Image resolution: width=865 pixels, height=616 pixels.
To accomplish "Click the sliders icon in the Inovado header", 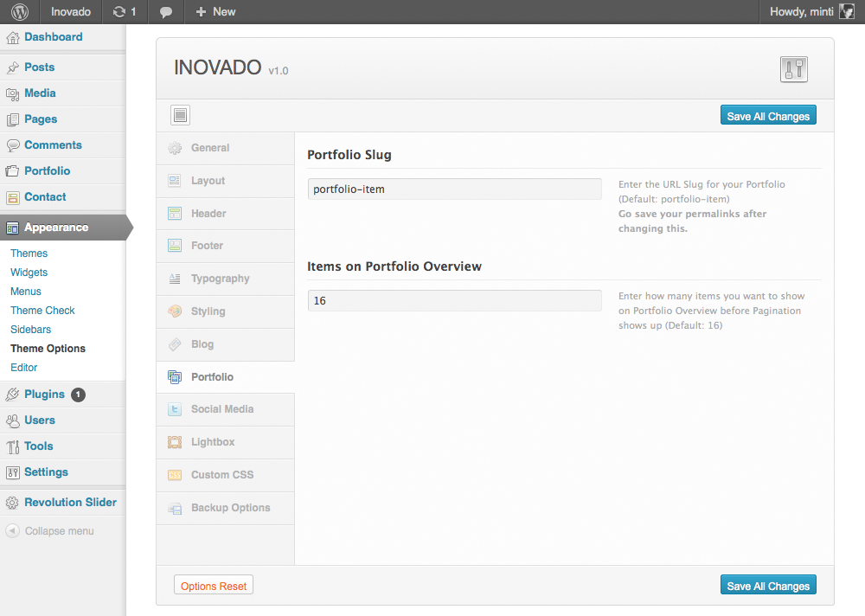I will point(793,69).
